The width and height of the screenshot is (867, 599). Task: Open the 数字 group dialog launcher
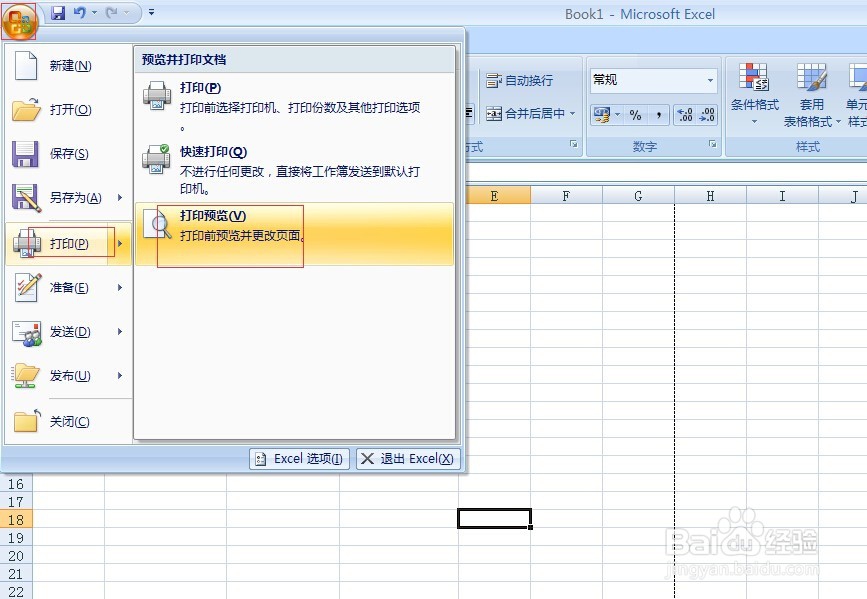(x=713, y=144)
